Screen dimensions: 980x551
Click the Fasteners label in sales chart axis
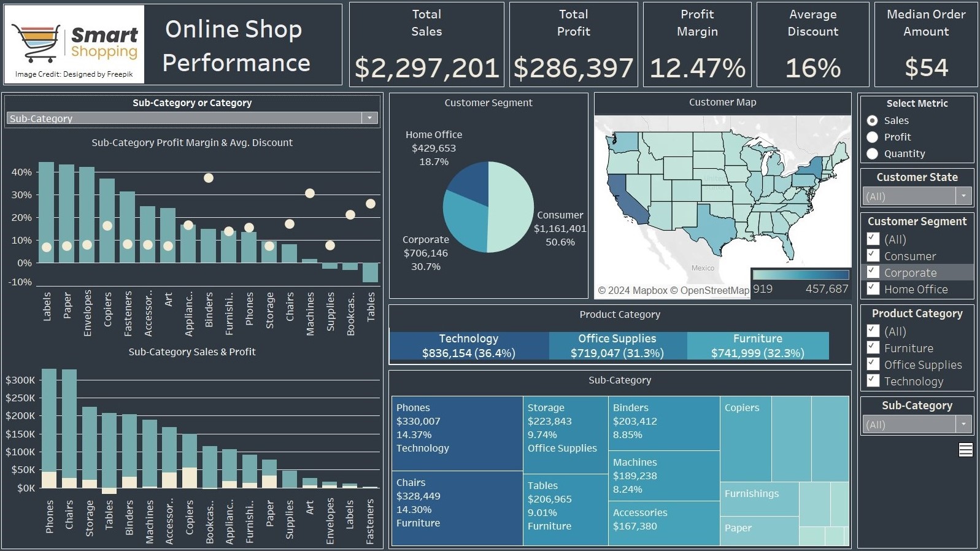(370, 522)
